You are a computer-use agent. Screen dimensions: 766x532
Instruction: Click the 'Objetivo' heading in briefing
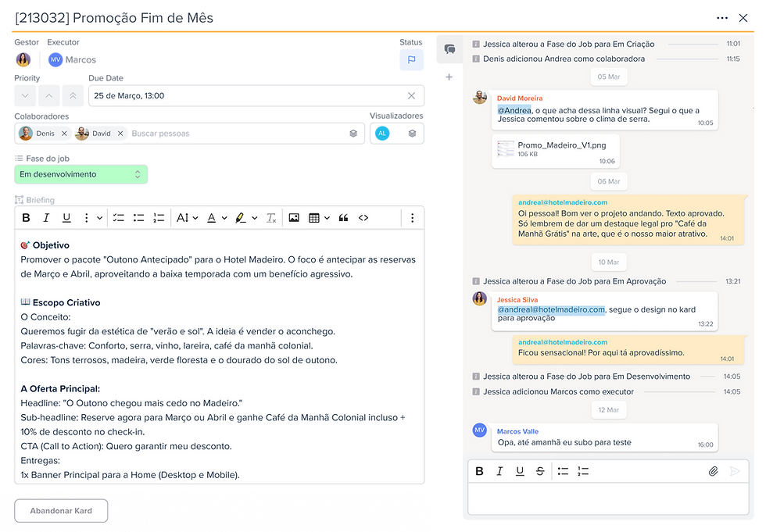pyautogui.click(x=51, y=245)
